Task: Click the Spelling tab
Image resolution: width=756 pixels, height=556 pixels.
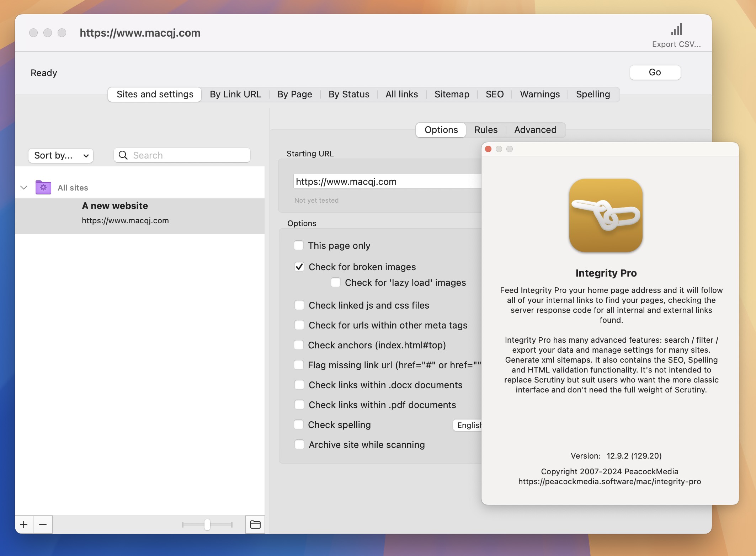Action: point(593,94)
